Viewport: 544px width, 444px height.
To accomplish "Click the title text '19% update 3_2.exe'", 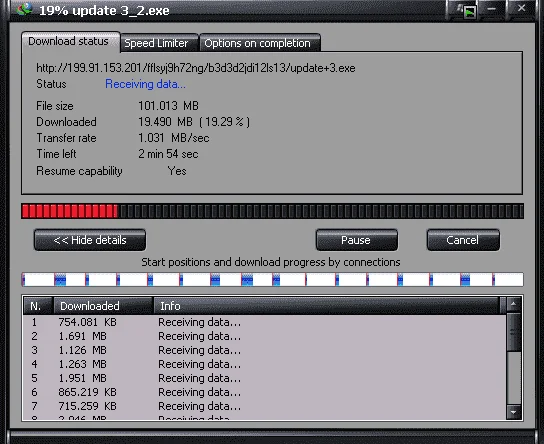I will tap(104, 10).
